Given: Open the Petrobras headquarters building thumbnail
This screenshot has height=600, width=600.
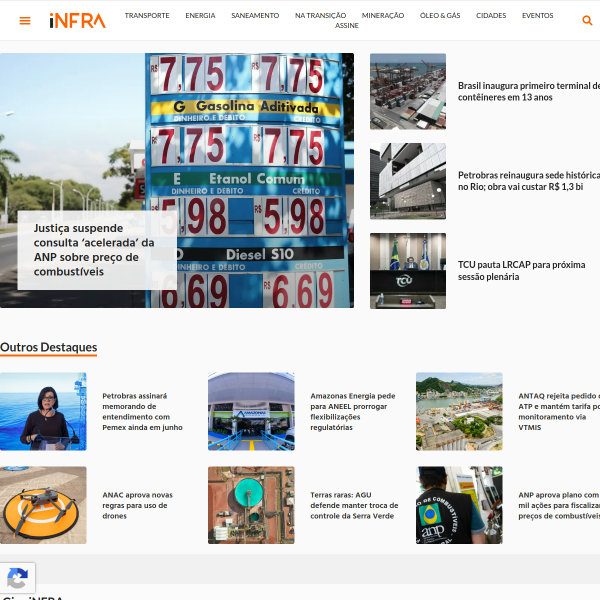Looking at the screenshot, I should click(408, 181).
